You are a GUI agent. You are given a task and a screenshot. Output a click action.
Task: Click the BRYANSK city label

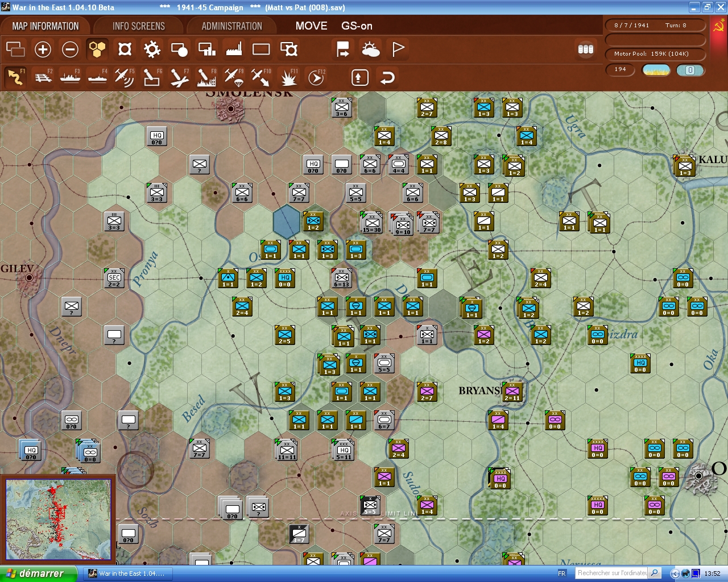[x=479, y=391]
